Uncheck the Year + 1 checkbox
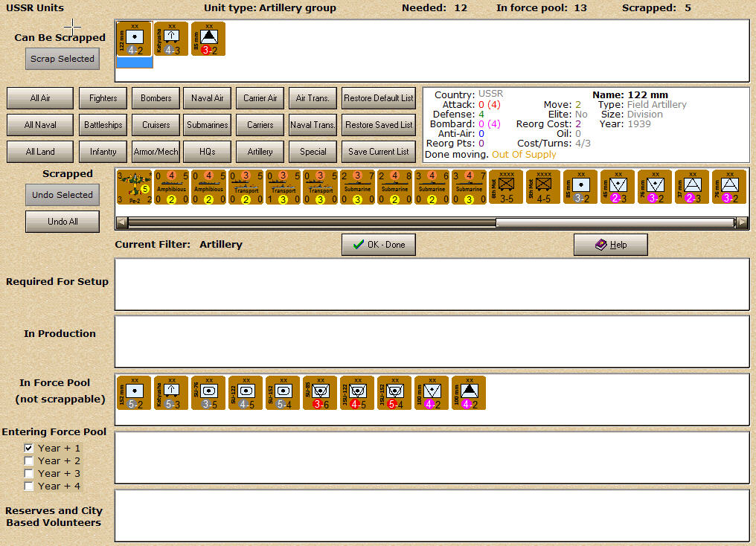 [x=29, y=448]
